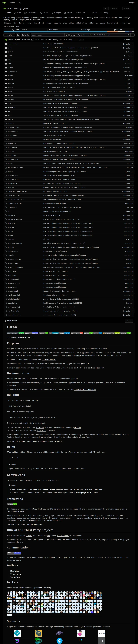The image size is (138, 644).
Task: Open the Packages tab
Action: tap(56, 13)
